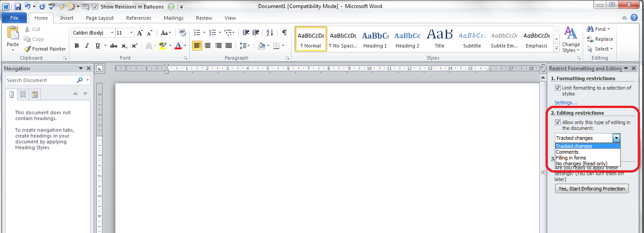This screenshot has width=644, height=233.
Task: Toggle Italic text formatting
Action: click(86, 46)
